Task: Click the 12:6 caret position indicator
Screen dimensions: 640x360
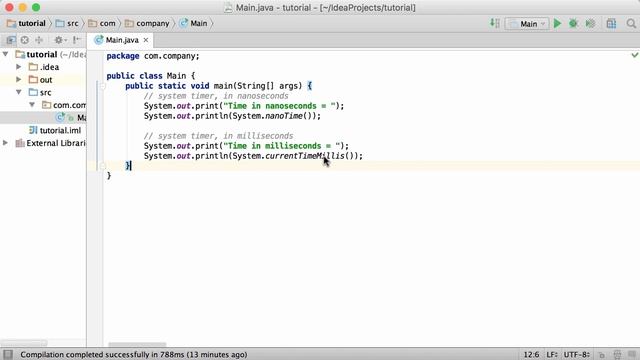Action: pyautogui.click(x=531, y=355)
